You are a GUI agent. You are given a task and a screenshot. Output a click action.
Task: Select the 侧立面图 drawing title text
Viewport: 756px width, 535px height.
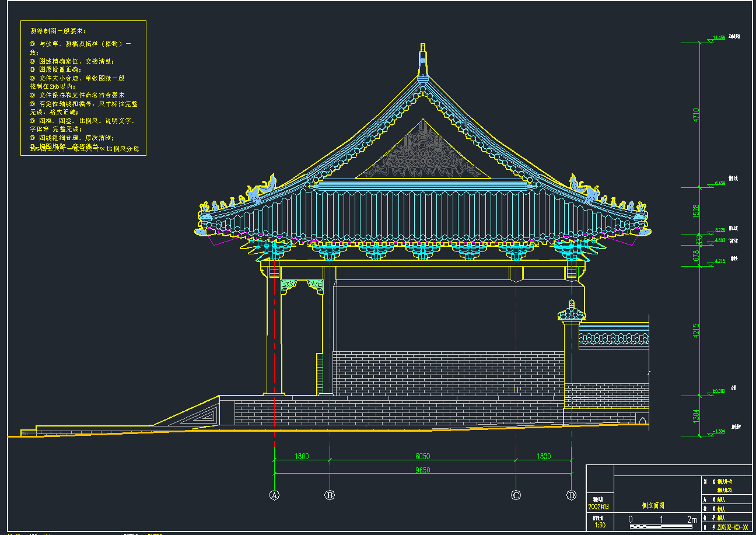[x=653, y=506]
